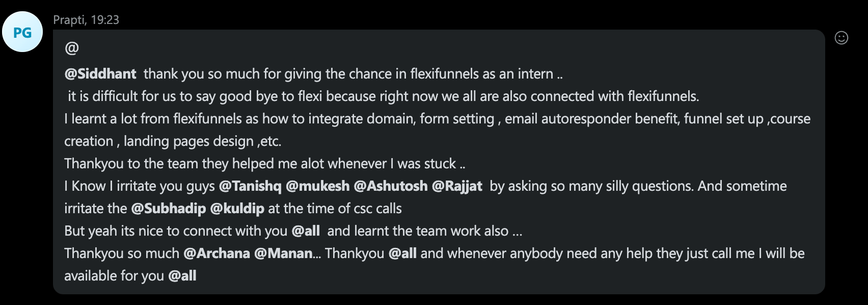Click the 19:23 message timestamp

(105, 20)
